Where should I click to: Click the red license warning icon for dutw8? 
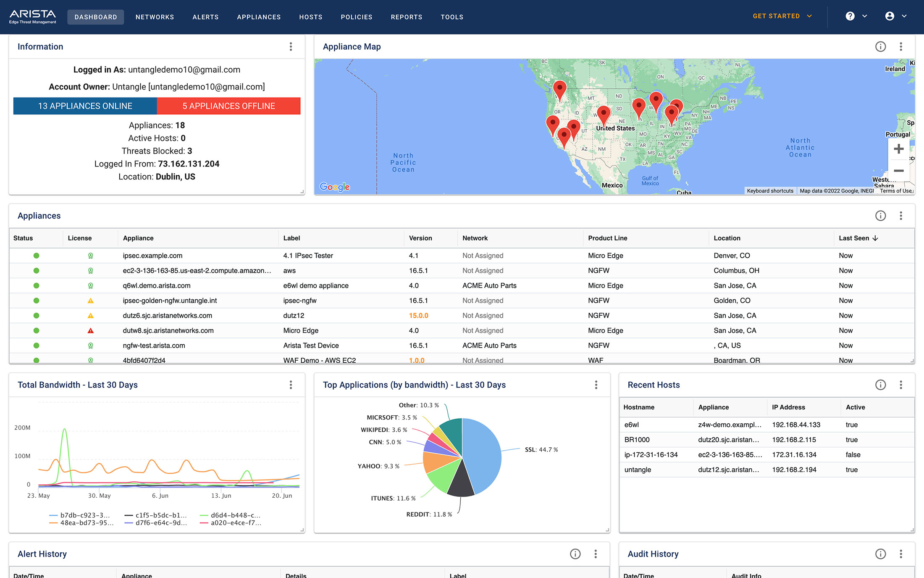click(90, 330)
